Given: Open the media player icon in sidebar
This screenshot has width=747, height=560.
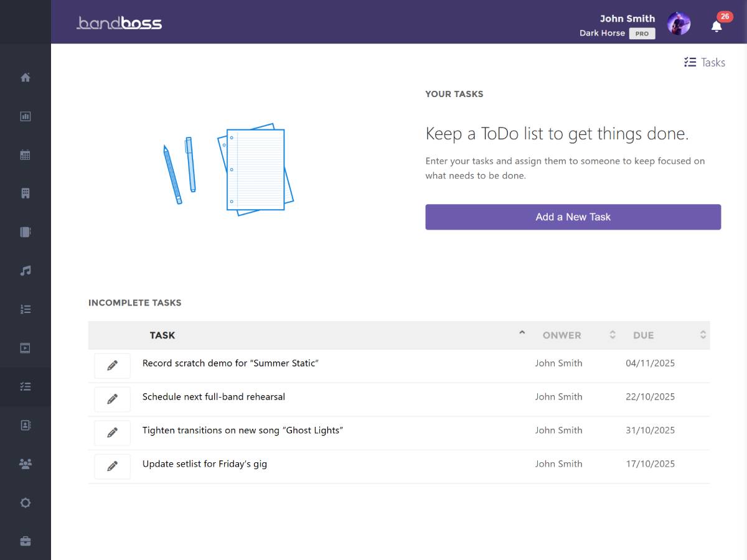Looking at the screenshot, I should point(26,348).
